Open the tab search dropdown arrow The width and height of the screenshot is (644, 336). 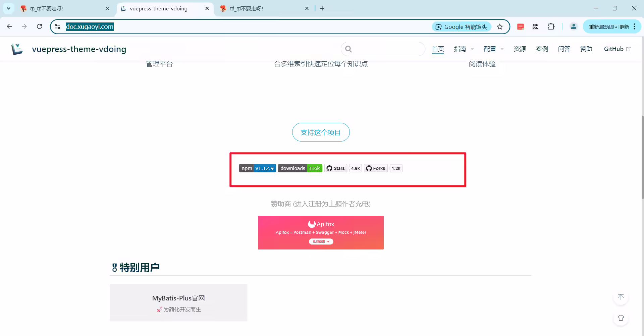coord(8,8)
